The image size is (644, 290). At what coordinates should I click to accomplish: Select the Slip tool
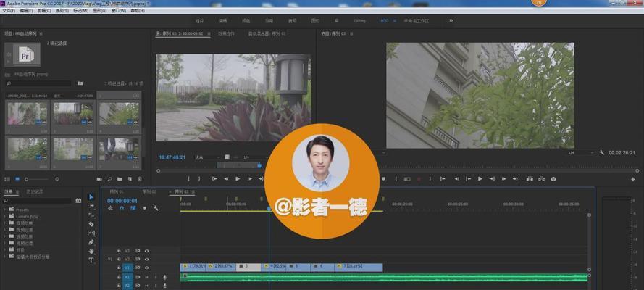(91, 233)
